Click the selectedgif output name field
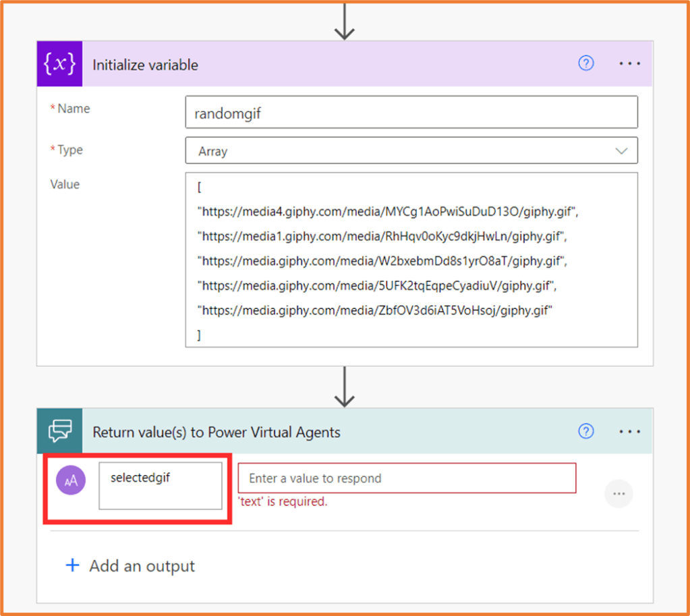This screenshot has width=690, height=616. tap(161, 485)
